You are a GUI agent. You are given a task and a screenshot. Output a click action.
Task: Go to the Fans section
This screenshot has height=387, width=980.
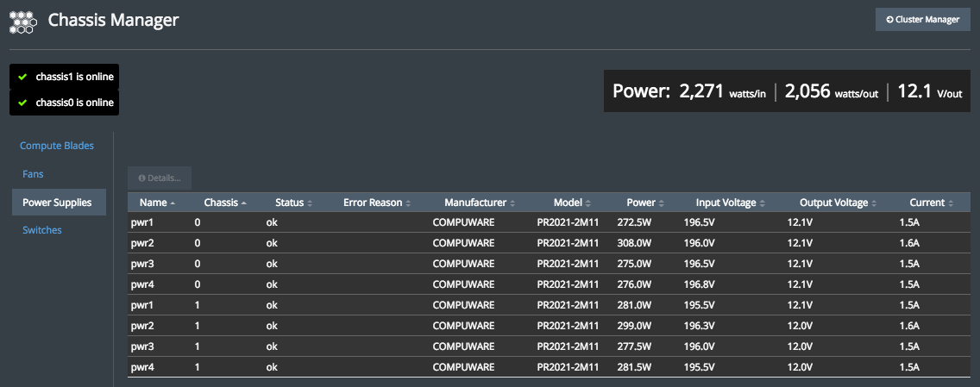(x=33, y=174)
